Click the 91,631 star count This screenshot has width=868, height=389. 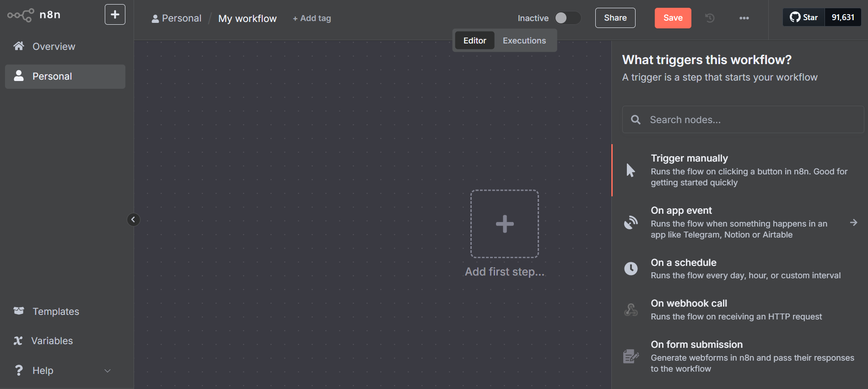click(x=843, y=17)
